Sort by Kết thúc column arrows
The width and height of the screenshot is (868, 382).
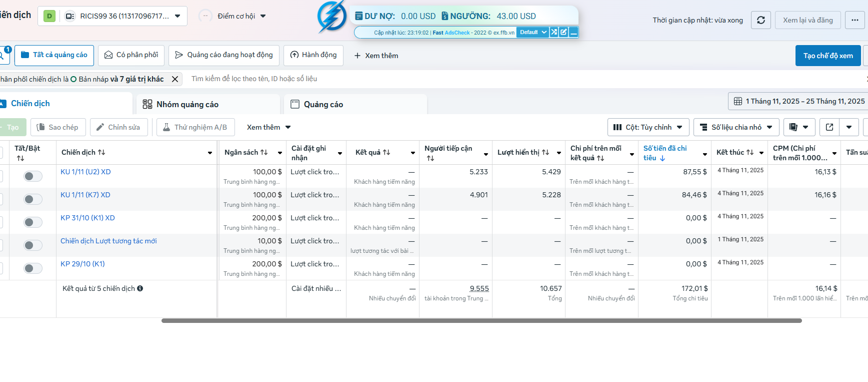[x=750, y=152]
